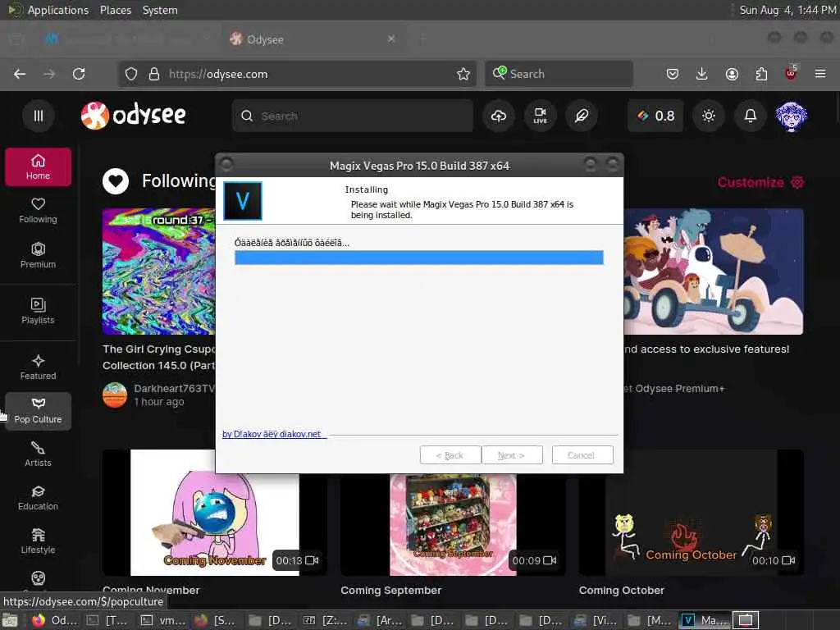Viewport: 840px width, 630px height.
Task: Open the Firefox account icon
Action: pos(732,74)
